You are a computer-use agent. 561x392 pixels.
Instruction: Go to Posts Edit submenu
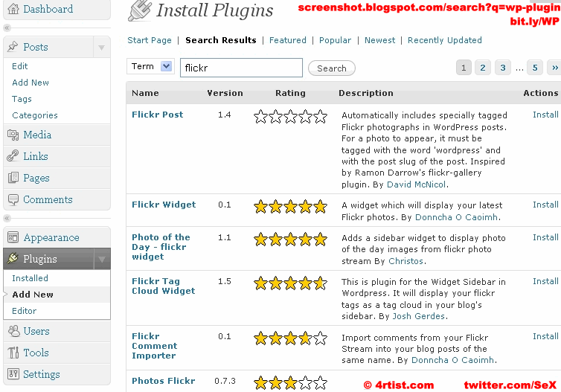tap(19, 66)
